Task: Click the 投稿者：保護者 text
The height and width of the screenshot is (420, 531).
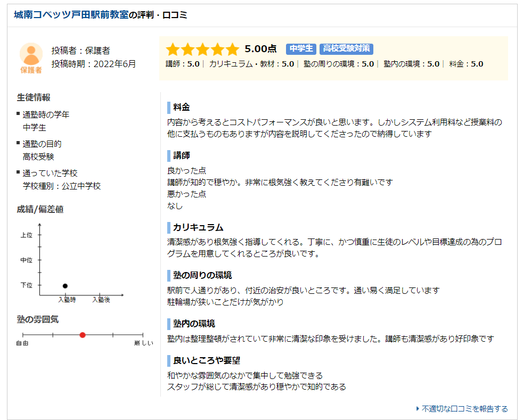Action: [x=80, y=51]
